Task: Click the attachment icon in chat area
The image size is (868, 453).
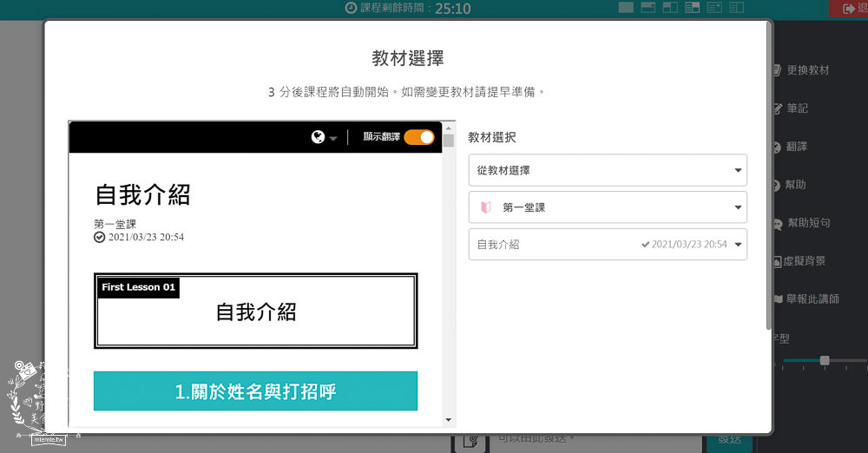Action: point(470,441)
